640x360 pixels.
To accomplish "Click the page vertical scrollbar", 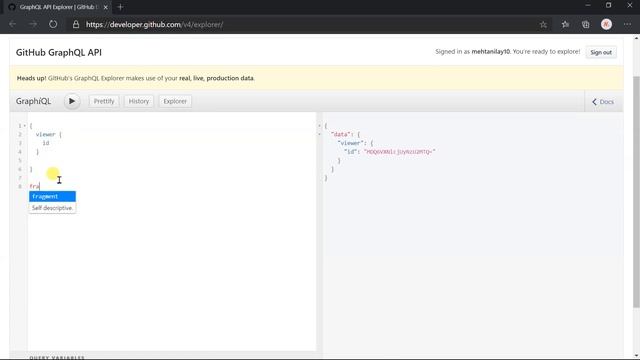I will [x=636, y=192].
